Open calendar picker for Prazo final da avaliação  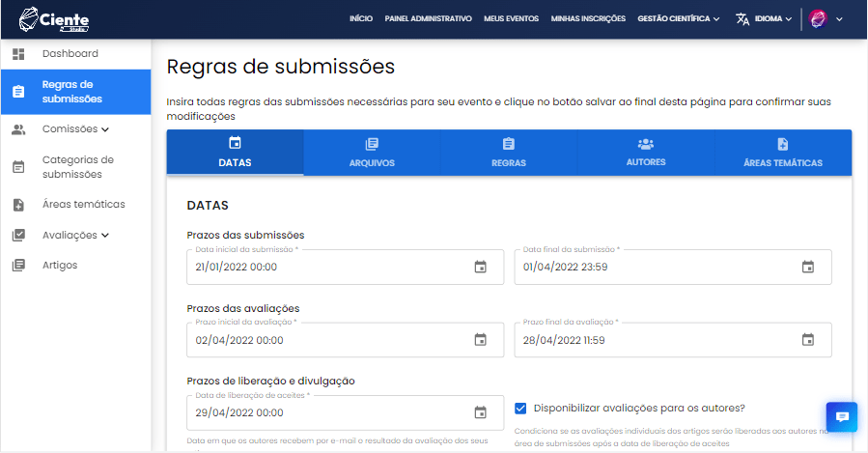[x=808, y=340]
